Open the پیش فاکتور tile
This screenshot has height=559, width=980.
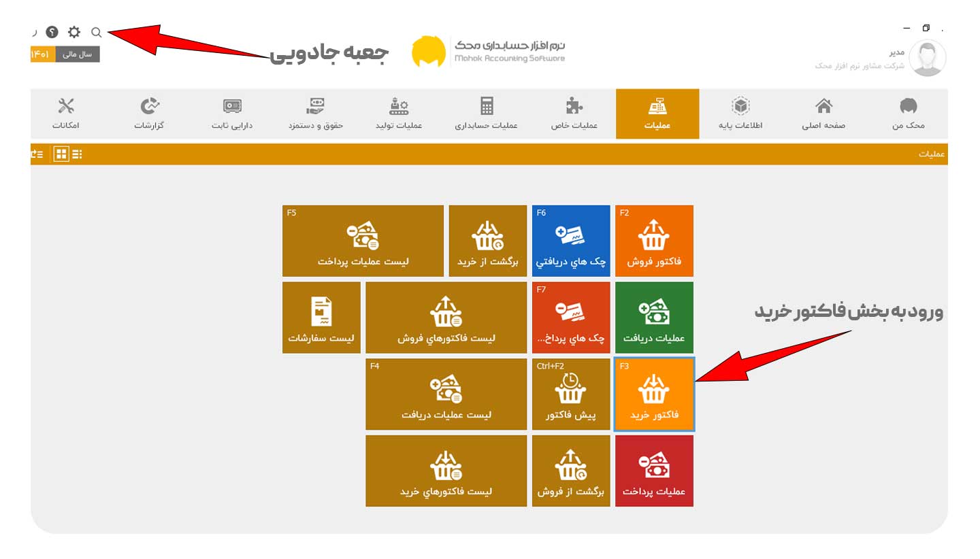pyautogui.click(x=571, y=394)
